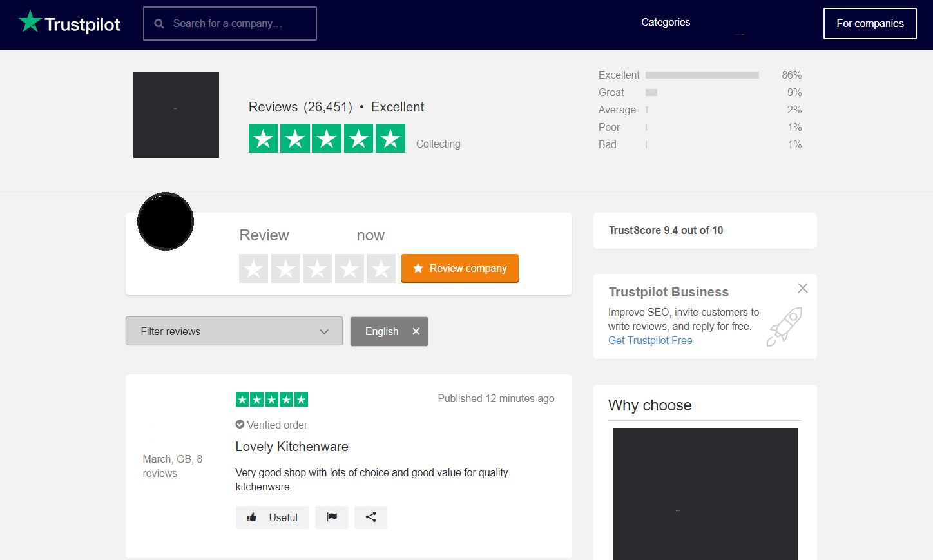Image resolution: width=933 pixels, height=560 pixels.
Task: Click the 86% value text
Action: (x=791, y=75)
